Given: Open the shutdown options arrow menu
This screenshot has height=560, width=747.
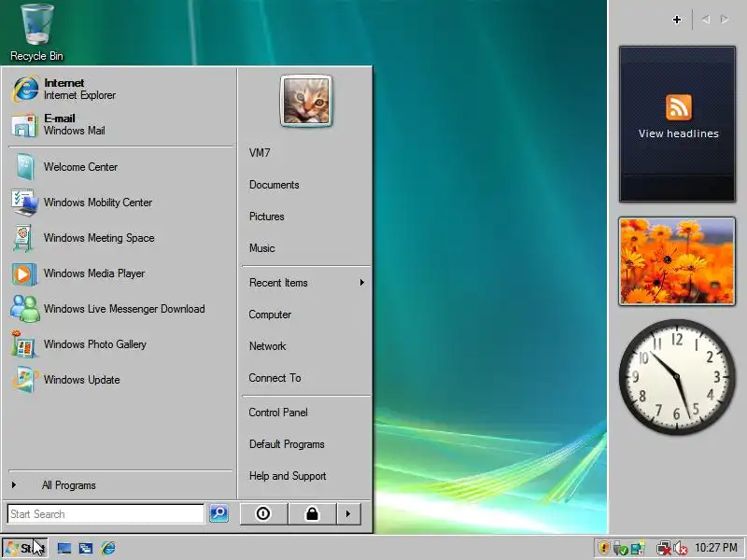Looking at the screenshot, I should 348,514.
